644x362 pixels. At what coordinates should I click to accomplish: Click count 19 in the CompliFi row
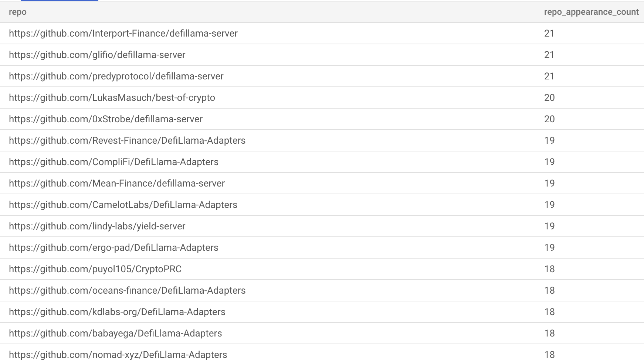pyautogui.click(x=549, y=162)
